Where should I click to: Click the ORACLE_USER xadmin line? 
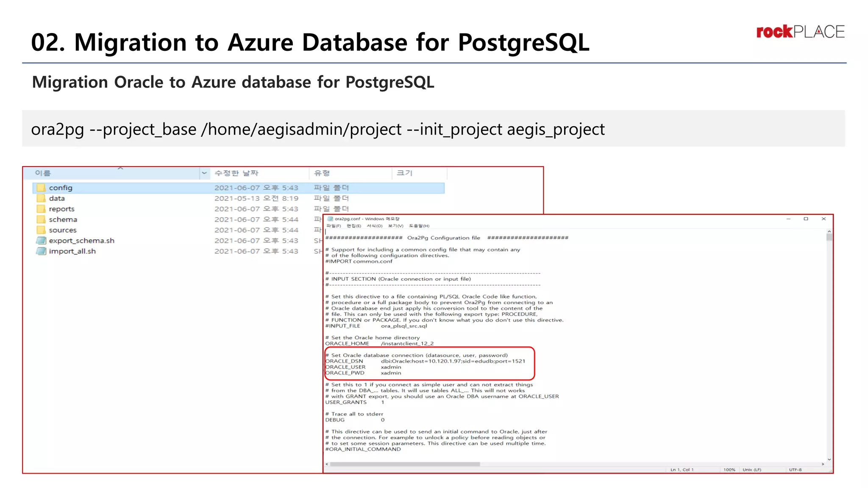363,367
